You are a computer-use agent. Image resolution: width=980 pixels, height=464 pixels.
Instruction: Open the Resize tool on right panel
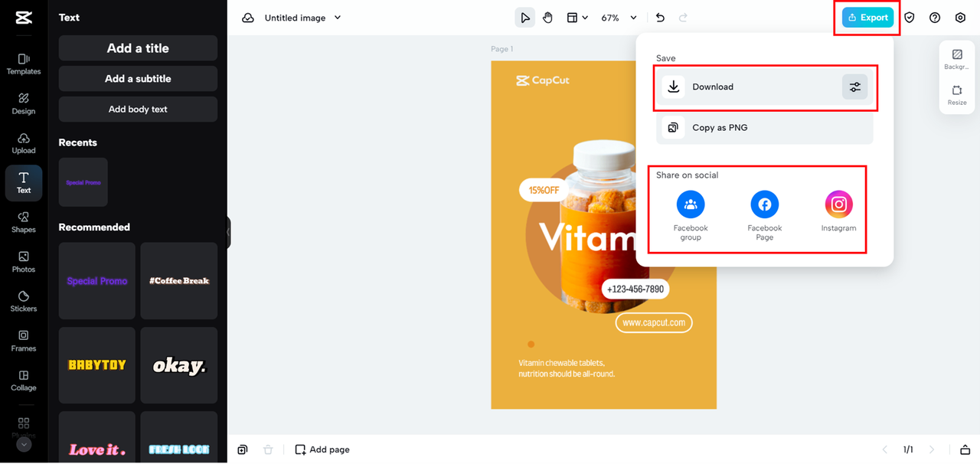click(957, 95)
